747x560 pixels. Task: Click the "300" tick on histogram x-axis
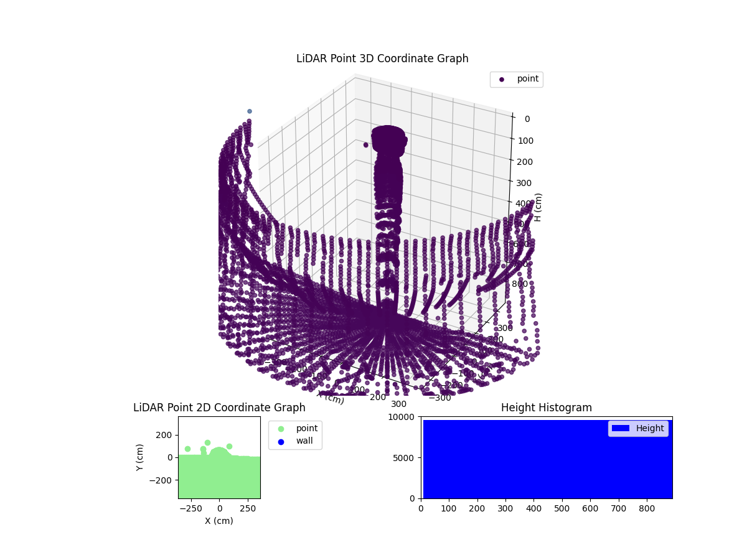click(x=505, y=508)
